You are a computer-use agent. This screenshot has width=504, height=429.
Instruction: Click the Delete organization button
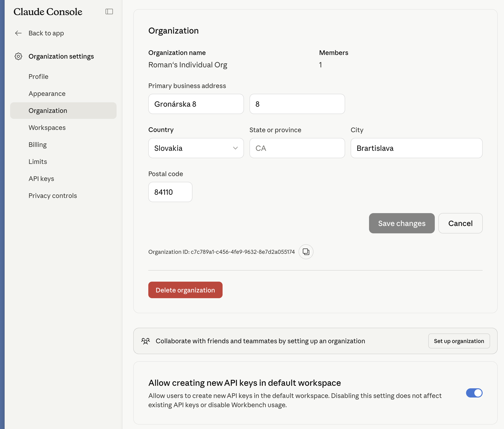point(185,290)
